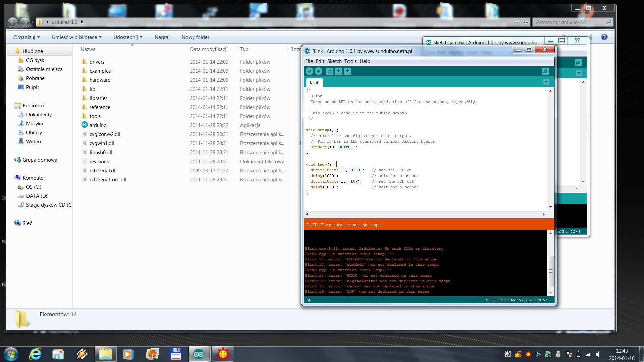
Task: Open the Sketch menu
Action: point(334,61)
